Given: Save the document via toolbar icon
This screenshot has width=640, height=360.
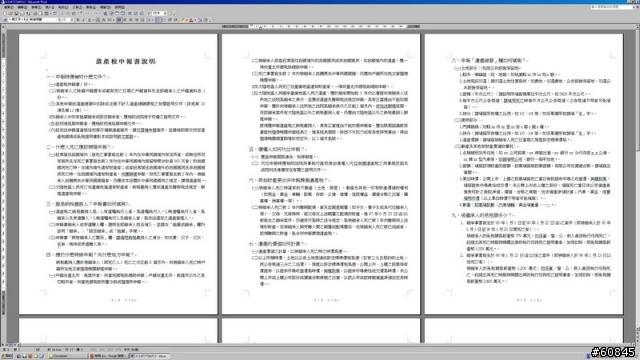Looking at the screenshot, I should click(16, 13).
